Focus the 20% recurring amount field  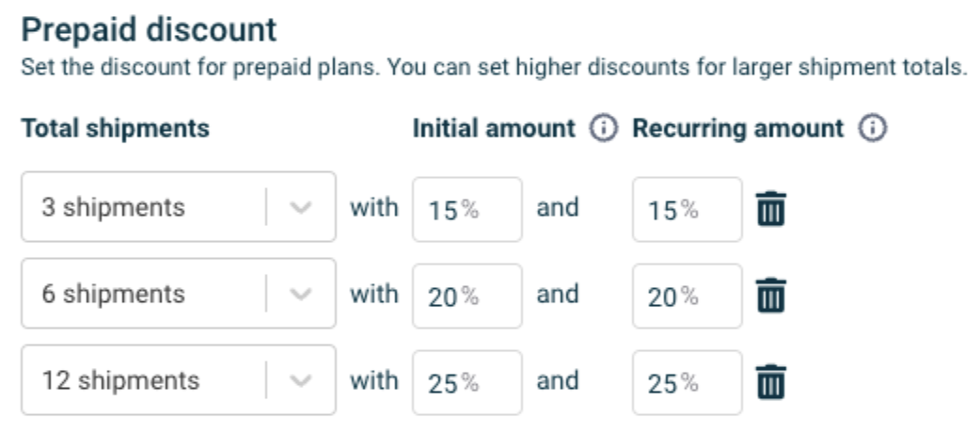[x=688, y=296]
